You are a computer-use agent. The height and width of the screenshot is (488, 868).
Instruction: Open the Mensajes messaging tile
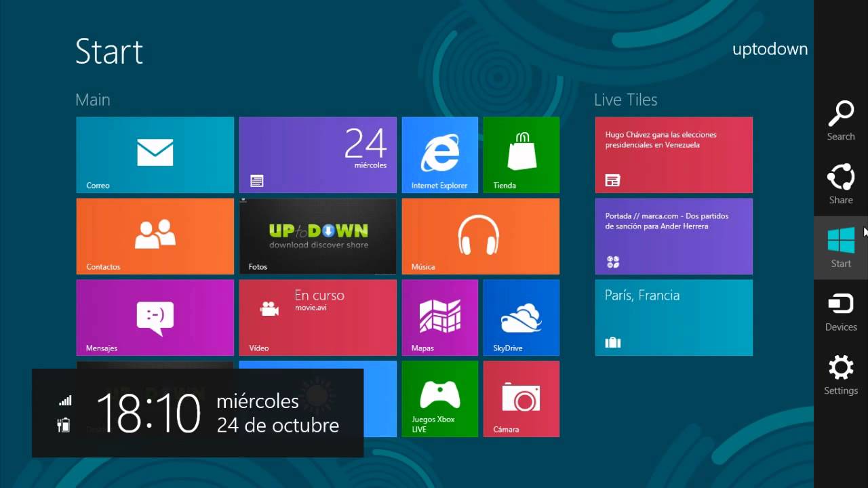pos(155,317)
